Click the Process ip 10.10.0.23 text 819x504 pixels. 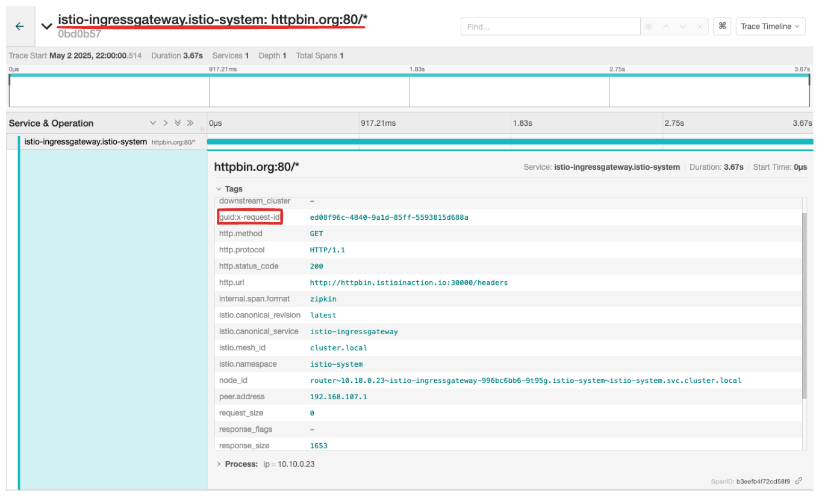(x=288, y=464)
